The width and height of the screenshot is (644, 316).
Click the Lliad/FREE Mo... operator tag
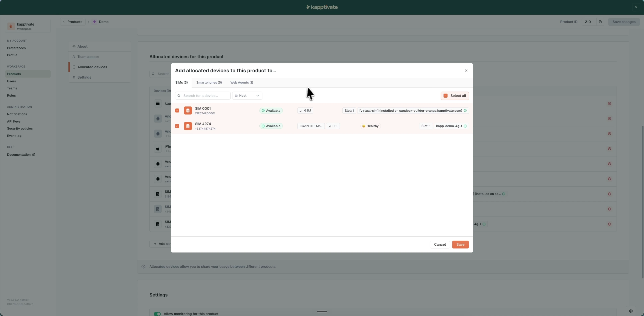[311, 126]
